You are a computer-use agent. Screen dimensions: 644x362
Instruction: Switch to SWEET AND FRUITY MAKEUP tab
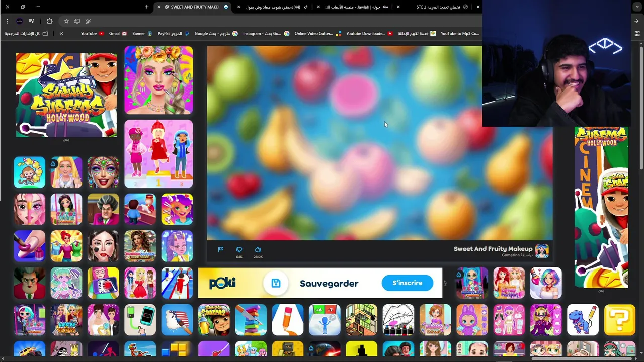click(x=194, y=7)
